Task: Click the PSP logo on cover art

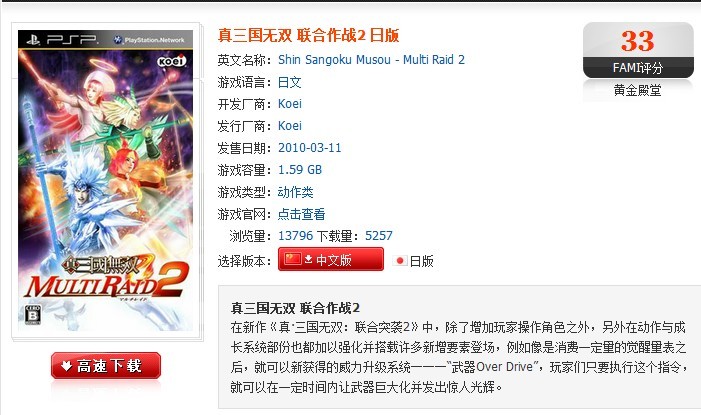Action: (62, 40)
